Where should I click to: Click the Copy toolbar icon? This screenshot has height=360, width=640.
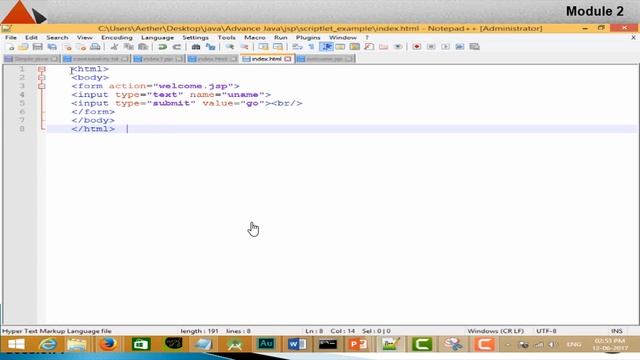pos(129,47)
